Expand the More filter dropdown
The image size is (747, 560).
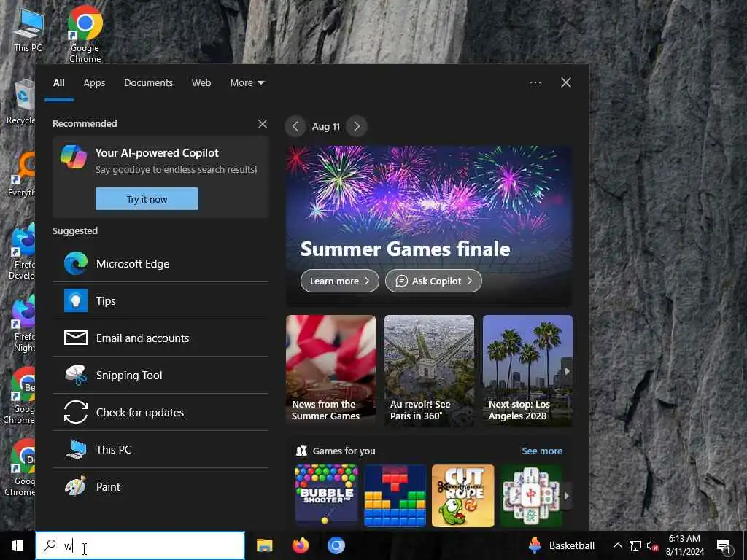pyautogui.click(x=247, y=83)
